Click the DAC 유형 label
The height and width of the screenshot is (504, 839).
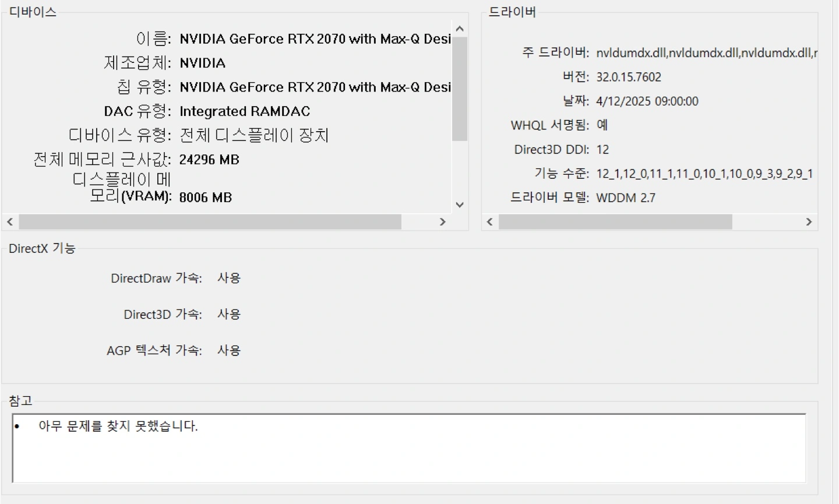coord(138,111)
